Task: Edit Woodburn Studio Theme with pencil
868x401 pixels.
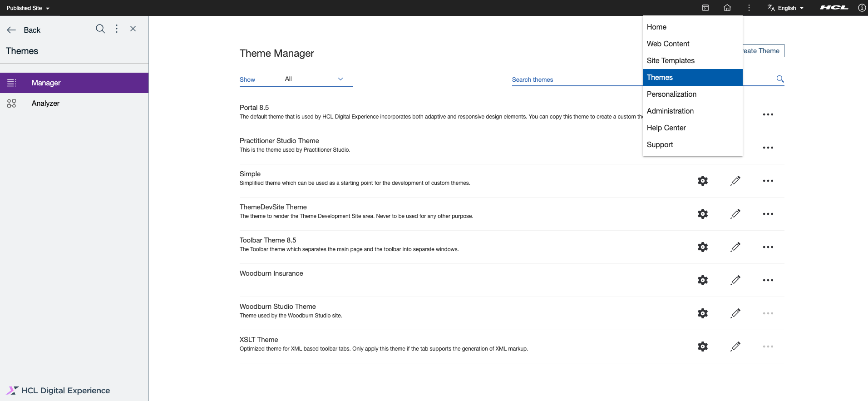Action: coord(735,313)
